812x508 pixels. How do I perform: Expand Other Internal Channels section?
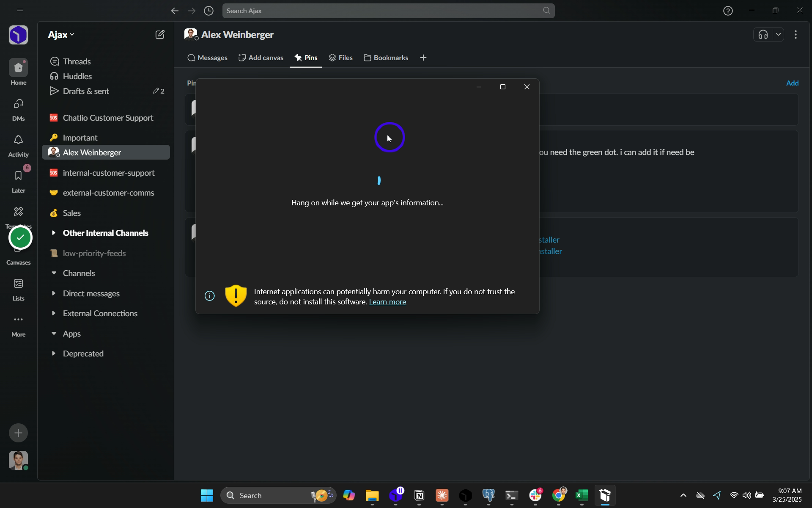[53, 233]
